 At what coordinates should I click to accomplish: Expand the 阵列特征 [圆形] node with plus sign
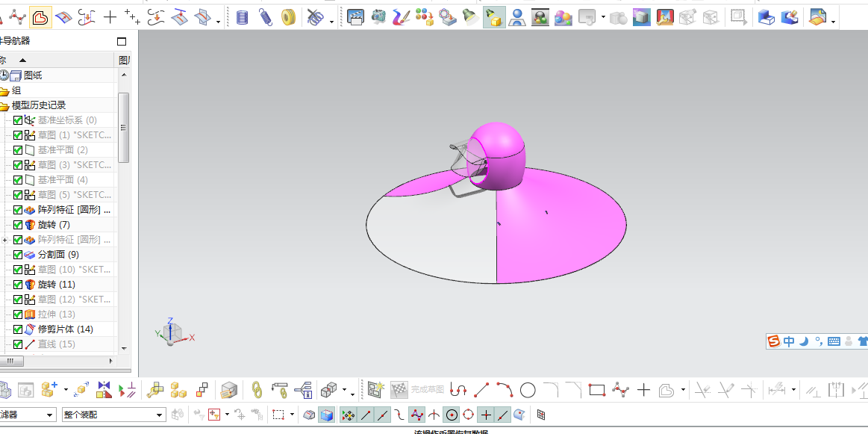[5, 240]
